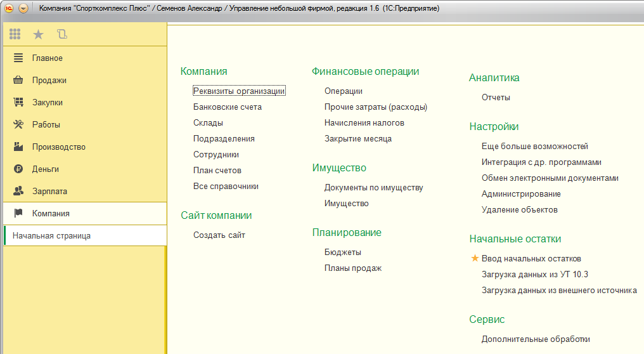Click the Продажи basket icon
The width and height of the screenshot is (644, 354).
18,80
